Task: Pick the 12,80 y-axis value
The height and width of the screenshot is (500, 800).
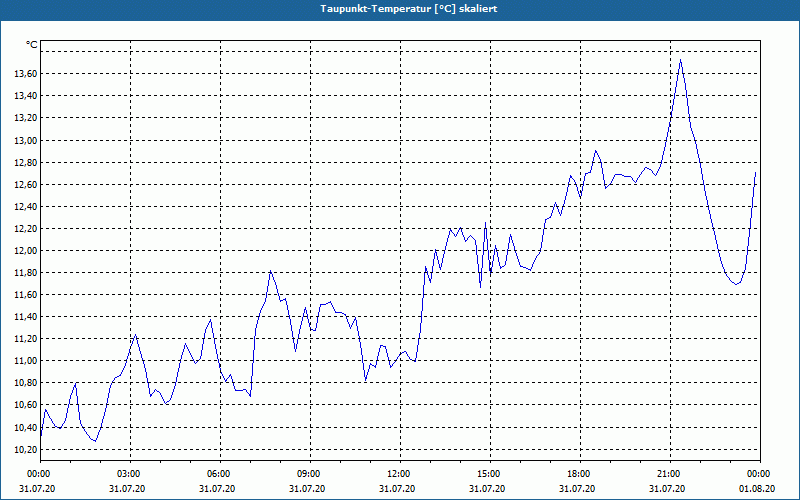Action: [27, 163]
